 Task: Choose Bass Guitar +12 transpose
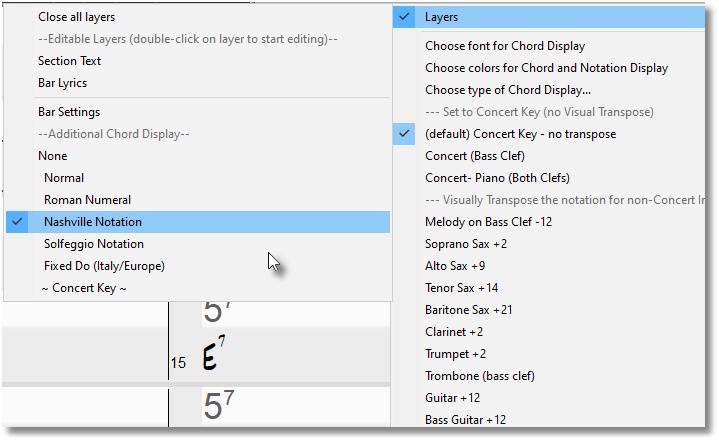tap(465, 420)
